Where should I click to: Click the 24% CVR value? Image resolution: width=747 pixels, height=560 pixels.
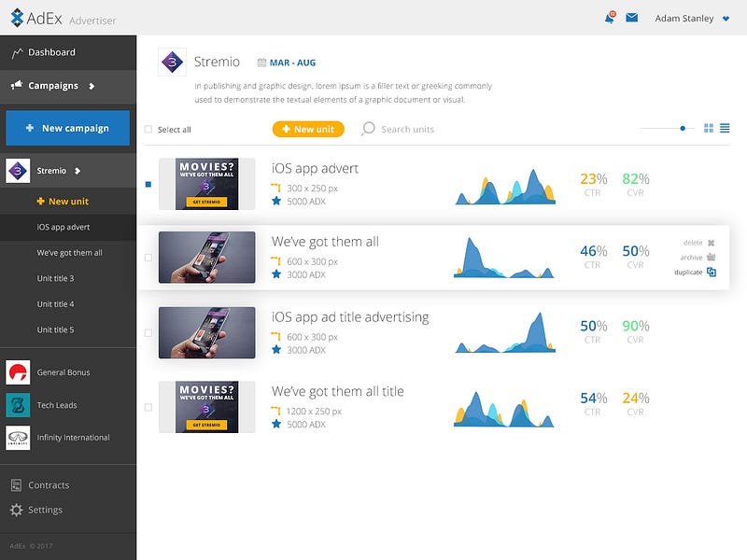(x=636, y=399)
